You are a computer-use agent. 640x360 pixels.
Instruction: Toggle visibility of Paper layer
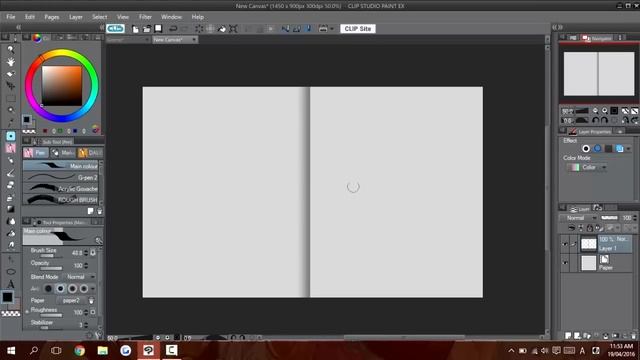[565, 262]
